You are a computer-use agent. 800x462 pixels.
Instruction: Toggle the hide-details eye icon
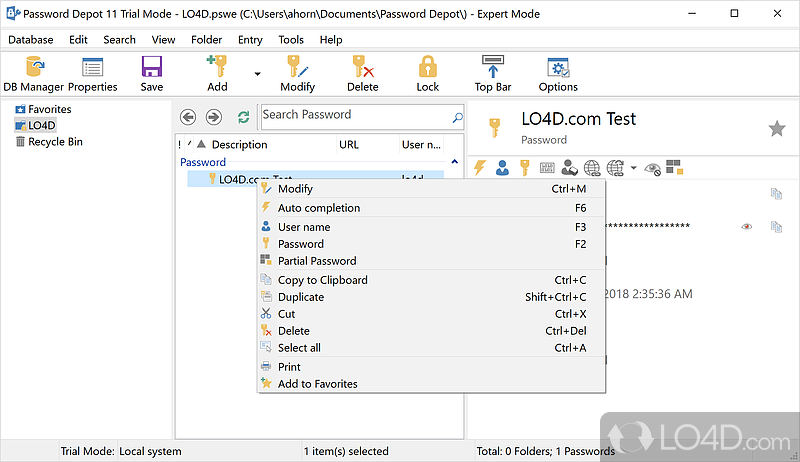pos(653,169)
